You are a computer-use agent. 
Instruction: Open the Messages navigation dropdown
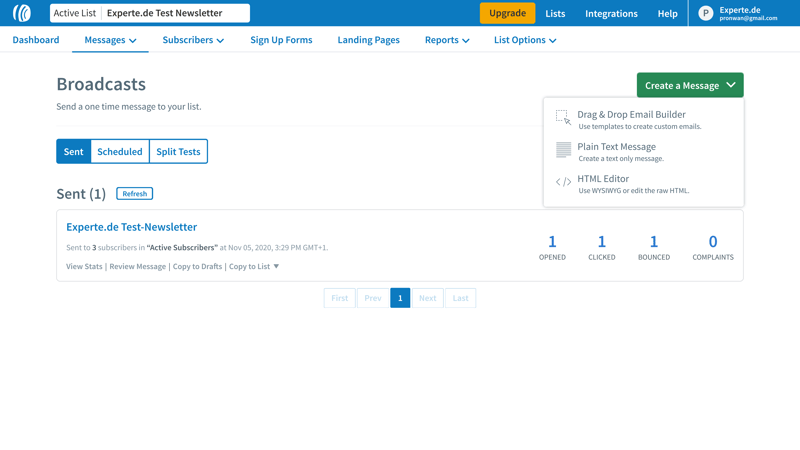(110, 40)
